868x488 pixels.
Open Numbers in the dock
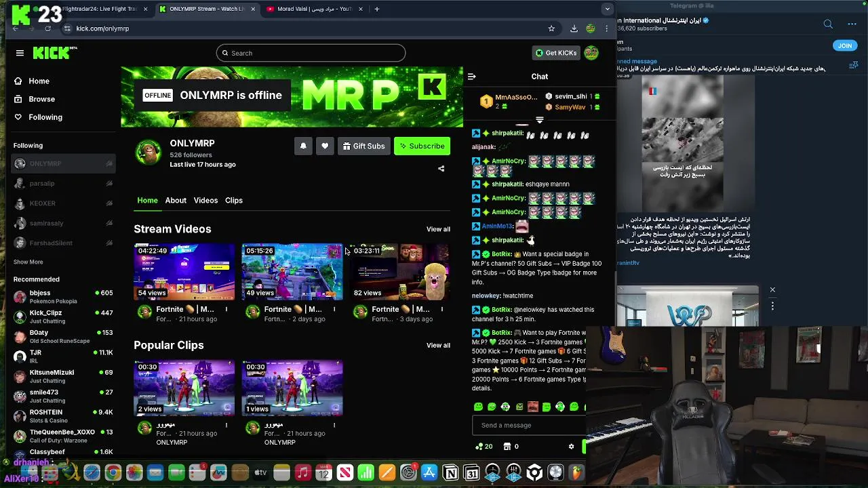(x=366, y=473)
